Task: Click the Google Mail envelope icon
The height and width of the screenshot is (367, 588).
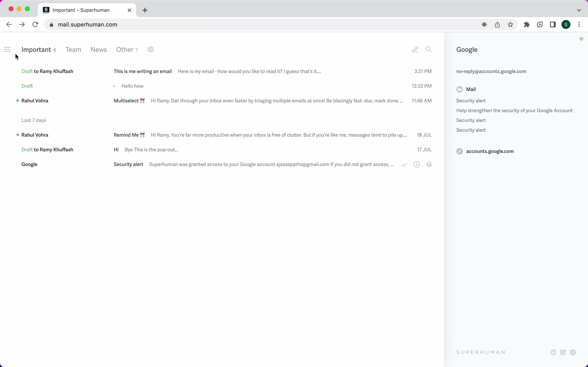Action: tap(459, 89)
